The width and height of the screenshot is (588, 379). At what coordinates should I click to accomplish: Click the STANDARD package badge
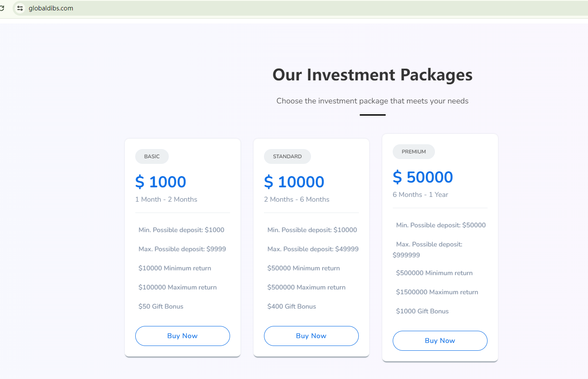point(287,156)
